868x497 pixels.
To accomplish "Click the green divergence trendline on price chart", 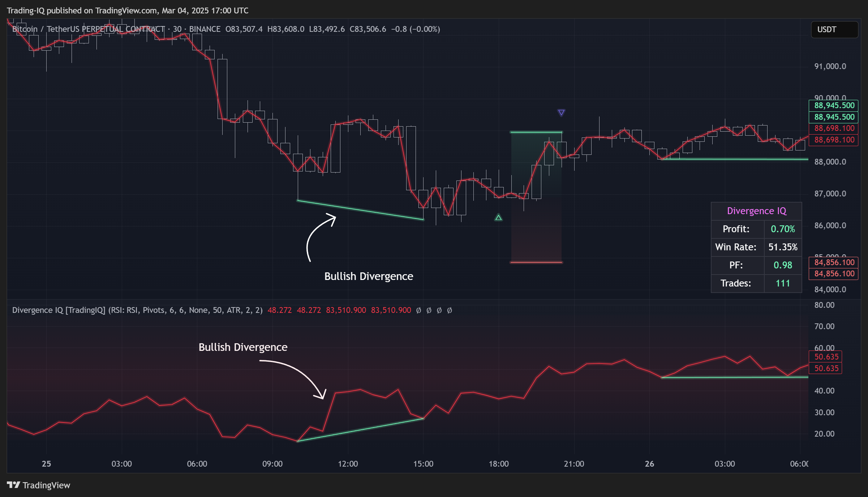I will pos(360,210).
